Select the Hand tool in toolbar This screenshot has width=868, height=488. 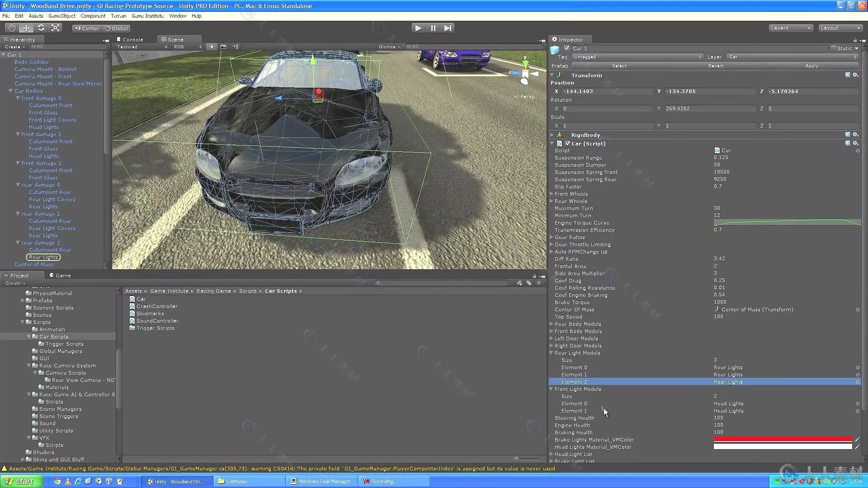tap(11, 28)
